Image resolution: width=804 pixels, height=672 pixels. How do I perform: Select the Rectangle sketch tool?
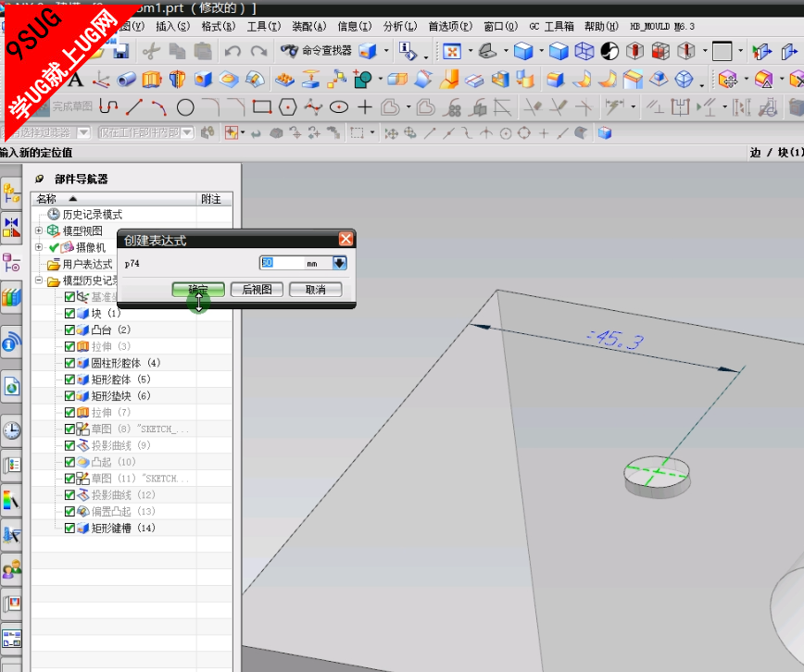coord(261,107)
